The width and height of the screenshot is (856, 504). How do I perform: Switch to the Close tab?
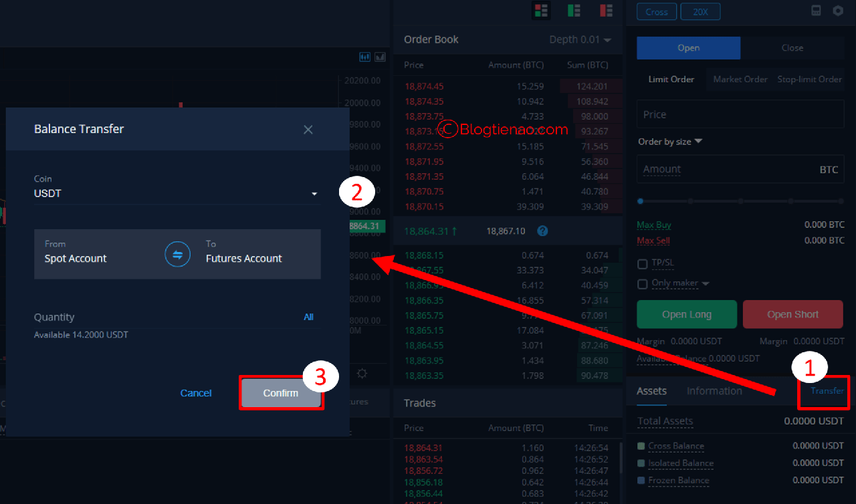click(792, 48)
